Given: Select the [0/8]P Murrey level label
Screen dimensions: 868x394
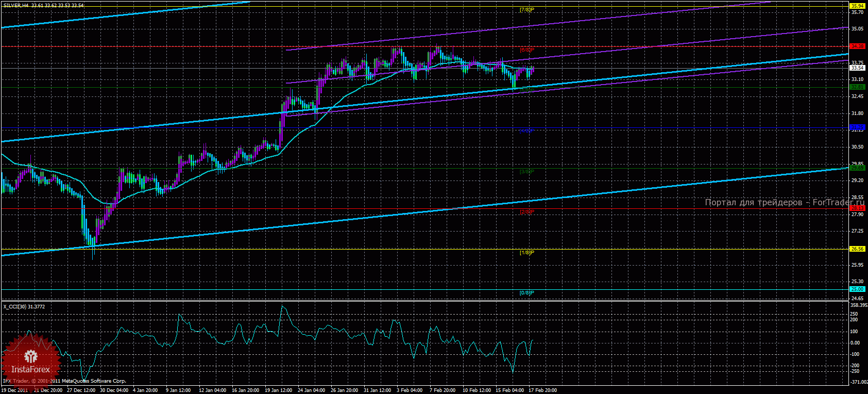Looking at the screenshot, I should pos(526,293).
